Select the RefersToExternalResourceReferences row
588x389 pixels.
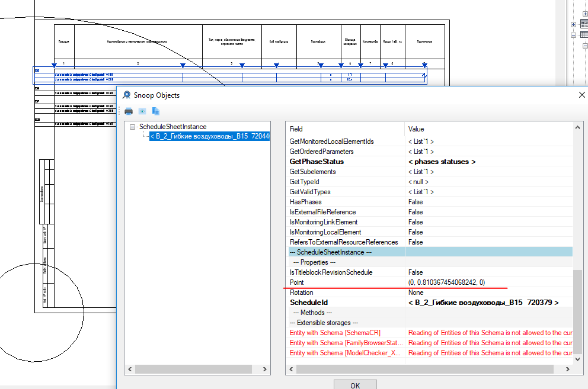pyautogui.click(x=430, y=242)
